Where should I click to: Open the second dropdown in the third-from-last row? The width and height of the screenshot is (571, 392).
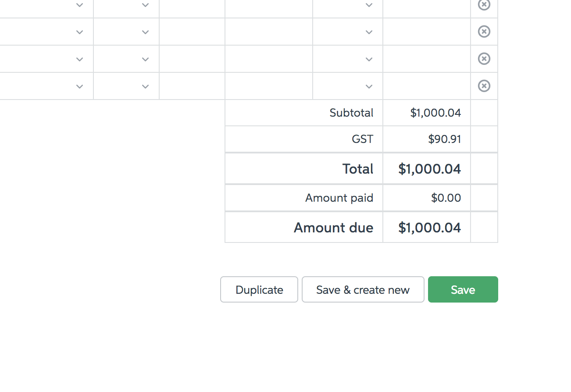tap(145, 32)
